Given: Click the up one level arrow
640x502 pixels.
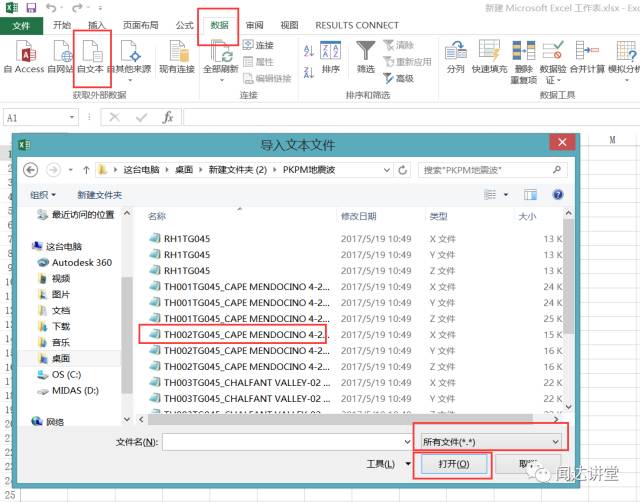Looking at the screenshot, I should 86,170.
